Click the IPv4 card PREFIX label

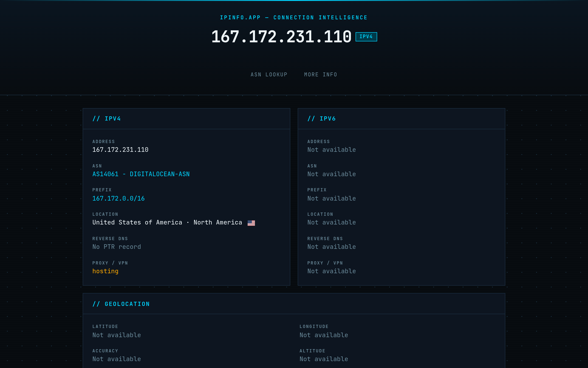pos(102,190)
